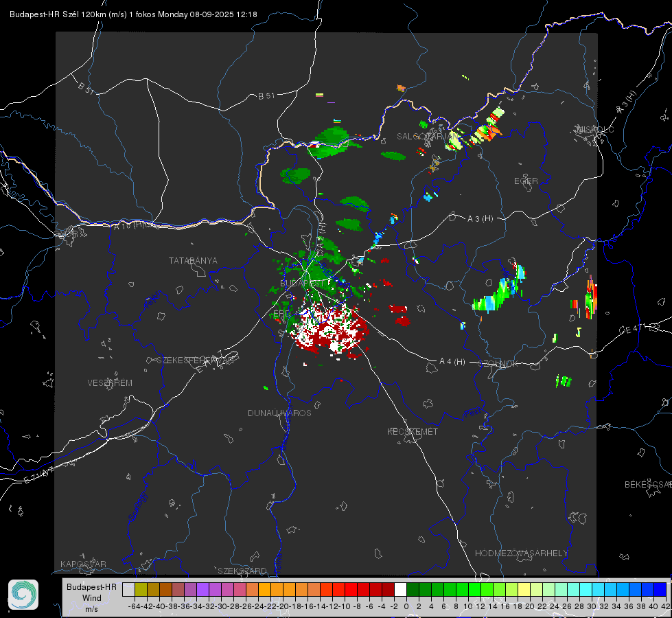The image size is (672, 618).
Task: Click the DUNAUJVAROS city label
Action: coord(279,413)
